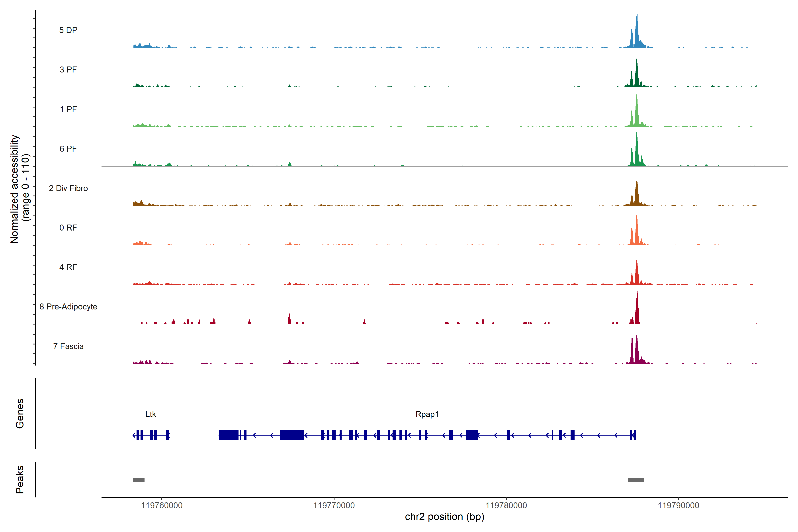Click the 7 Fascia track label
Image resolution: width=798 pixels, height=532 pixels.
[x=68, y=346]
